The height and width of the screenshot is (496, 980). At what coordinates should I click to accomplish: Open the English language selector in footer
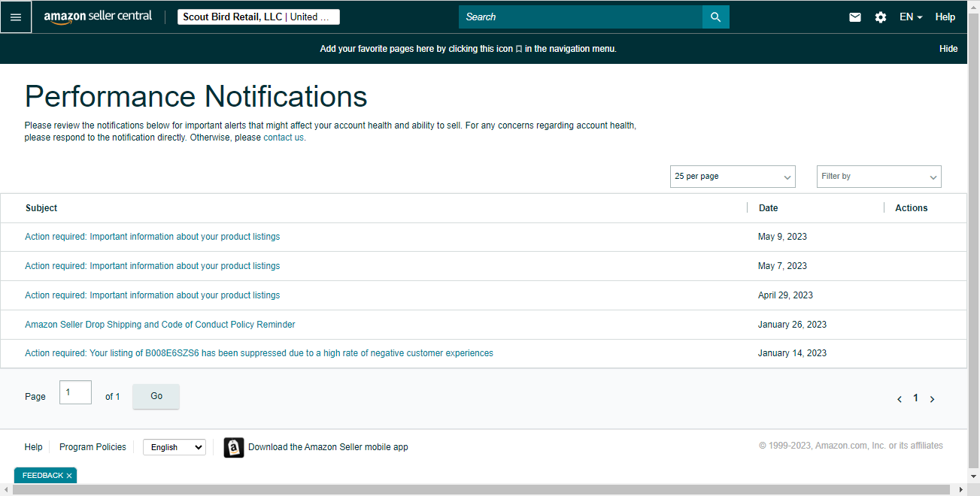[174, 447]
